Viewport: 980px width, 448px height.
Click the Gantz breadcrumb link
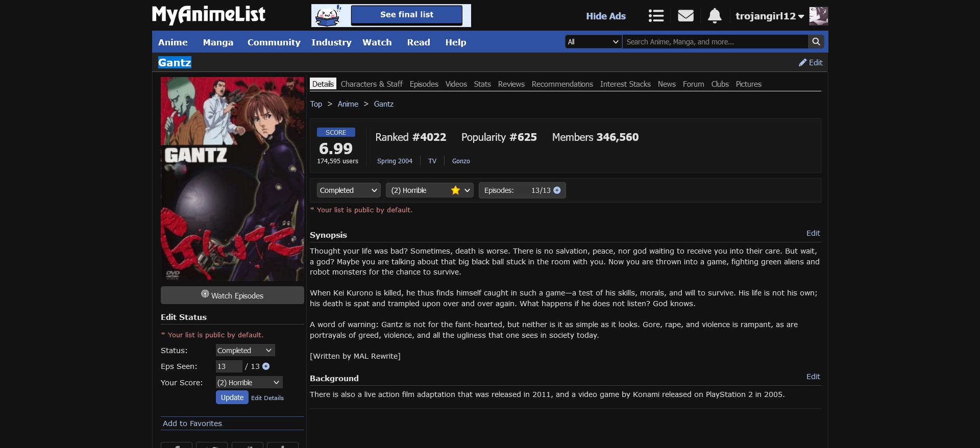pos(384,104)
